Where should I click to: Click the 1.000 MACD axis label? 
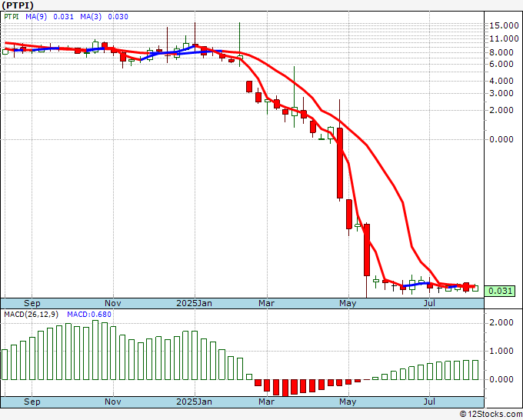(501, 351)
